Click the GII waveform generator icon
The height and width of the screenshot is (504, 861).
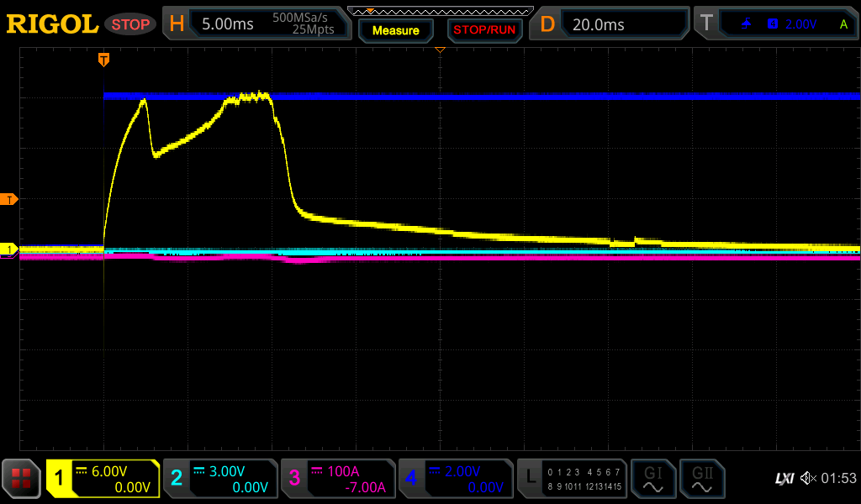click(702, 479)
